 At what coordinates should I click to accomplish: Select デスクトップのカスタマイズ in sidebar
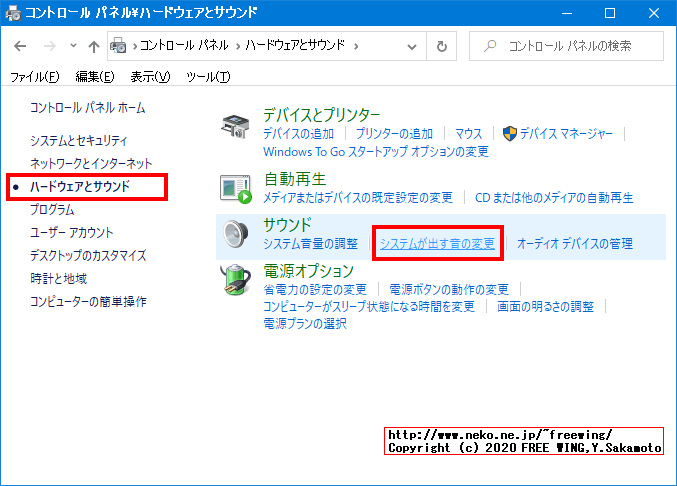click(88, 255)
